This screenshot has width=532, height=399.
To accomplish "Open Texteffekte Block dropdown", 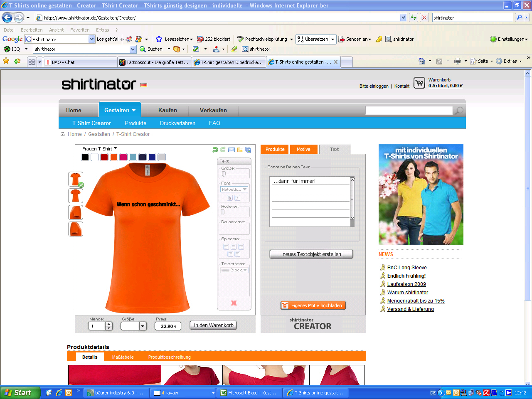I will click(234, 270).
